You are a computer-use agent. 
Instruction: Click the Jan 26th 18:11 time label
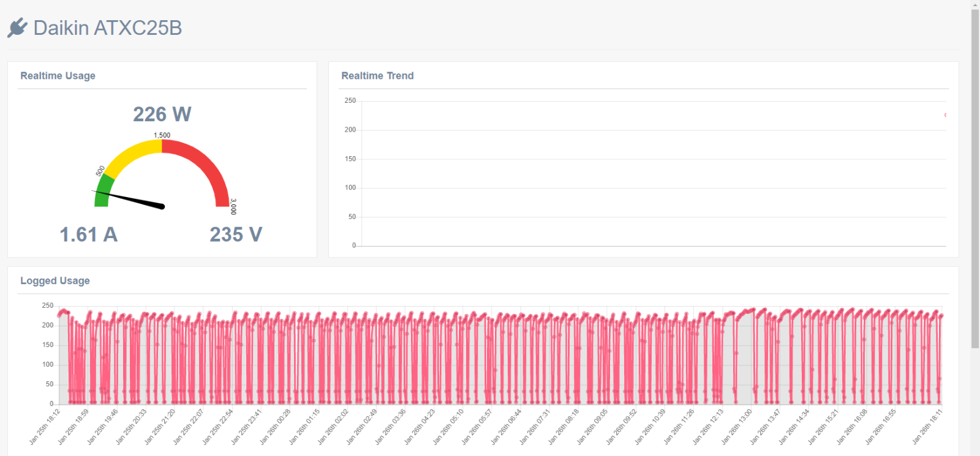[927, 427]
